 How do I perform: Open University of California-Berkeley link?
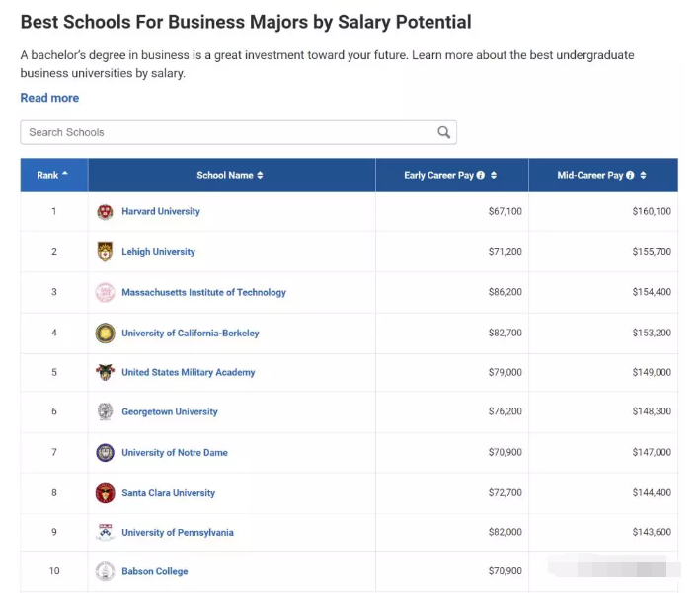[x=191, y=333]
